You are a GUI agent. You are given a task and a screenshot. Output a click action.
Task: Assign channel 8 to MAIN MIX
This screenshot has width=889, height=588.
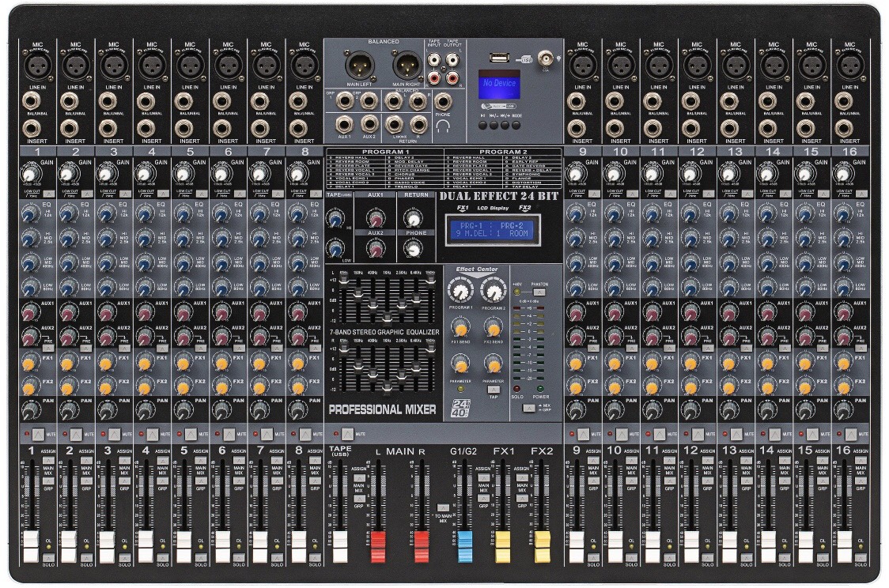(x=315, y=461)
